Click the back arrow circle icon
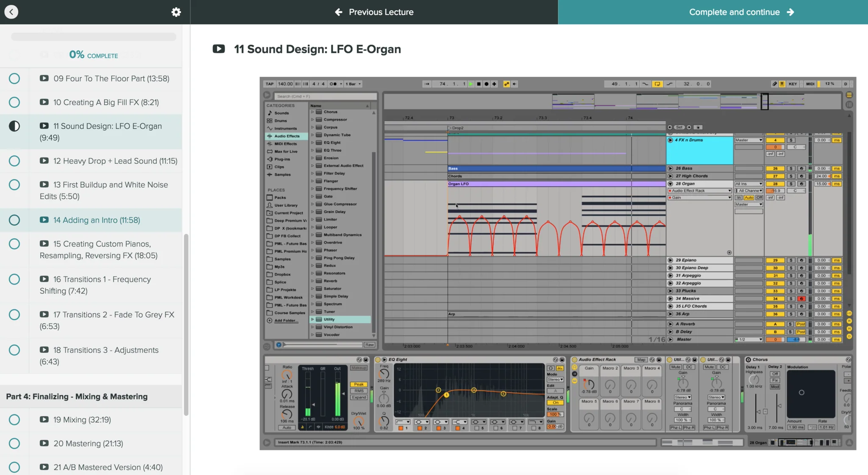The width and height of the screenshot is (868, 475). (11, 12)
